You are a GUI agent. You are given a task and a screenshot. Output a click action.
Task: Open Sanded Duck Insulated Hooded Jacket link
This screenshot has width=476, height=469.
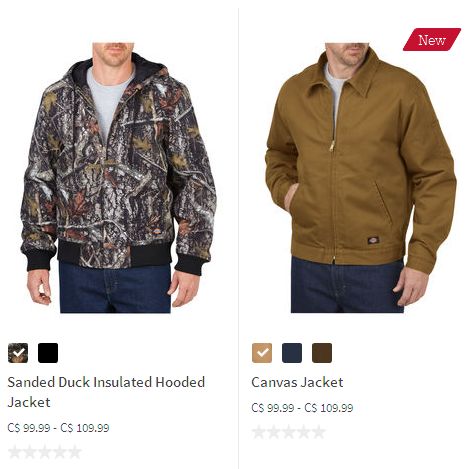pos(106,392)
